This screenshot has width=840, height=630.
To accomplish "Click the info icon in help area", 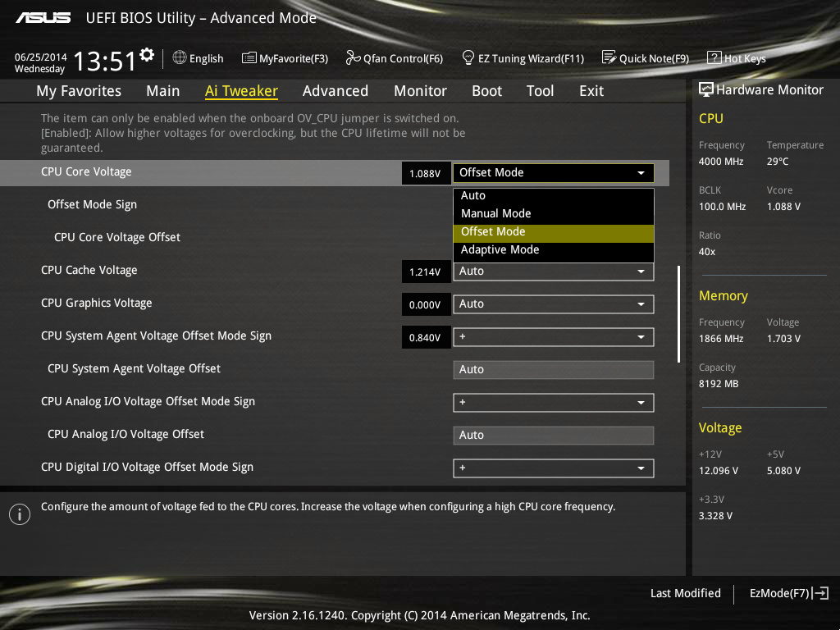I will (20, 514).
